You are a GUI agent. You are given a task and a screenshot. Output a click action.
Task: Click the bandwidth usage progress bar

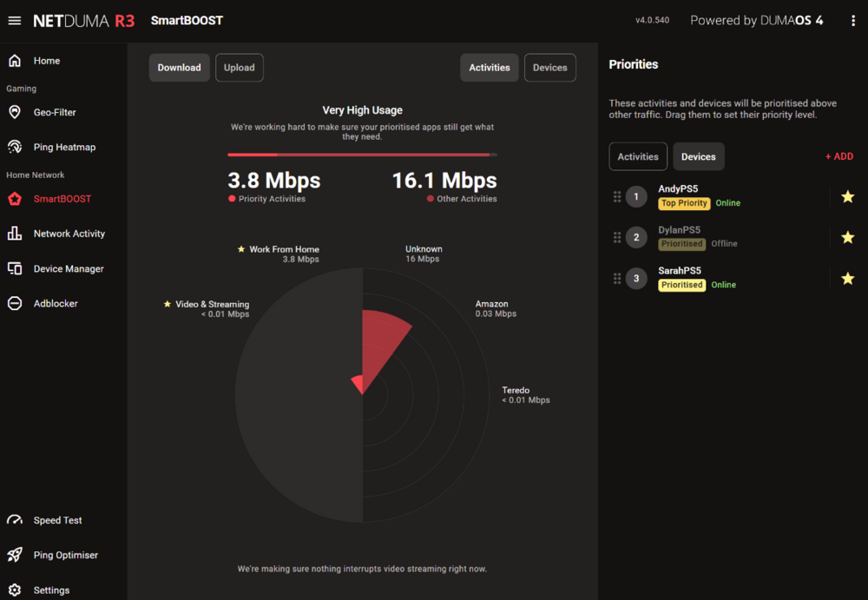coord(362,155)
